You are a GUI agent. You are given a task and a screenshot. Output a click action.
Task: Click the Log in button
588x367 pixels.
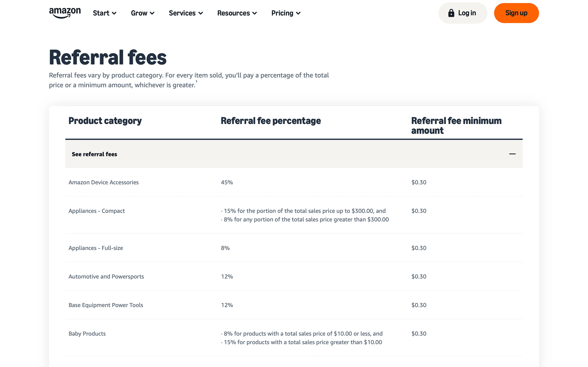[463, 13]
